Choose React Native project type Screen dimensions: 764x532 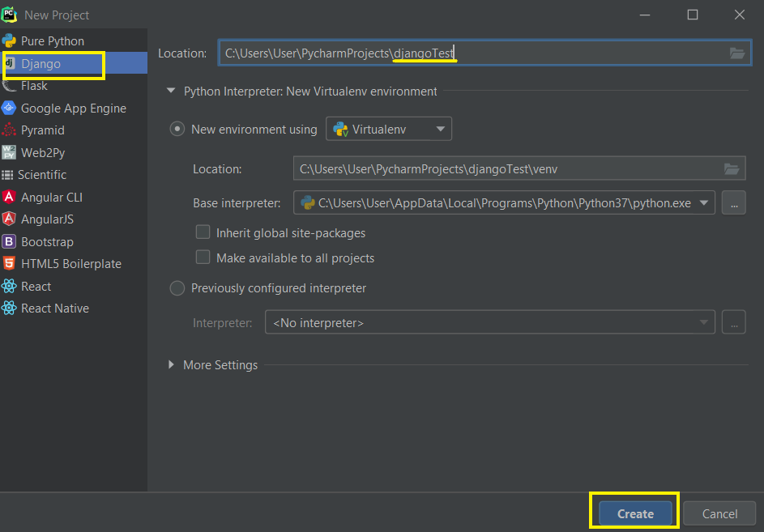point(55,309)
